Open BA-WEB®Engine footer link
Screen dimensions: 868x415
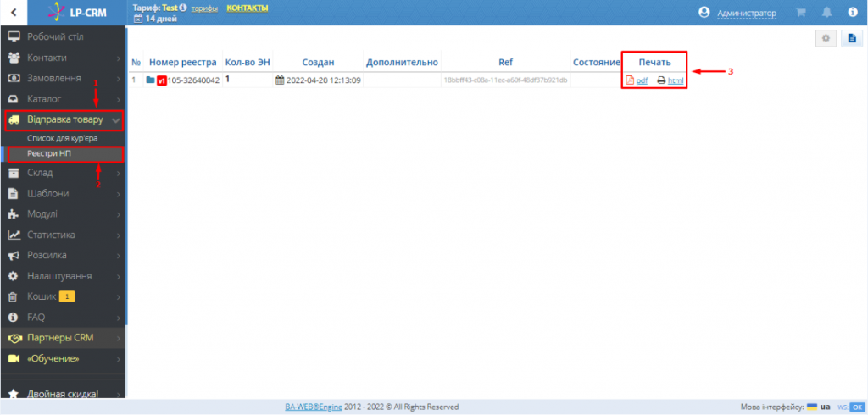pos(314,407)
